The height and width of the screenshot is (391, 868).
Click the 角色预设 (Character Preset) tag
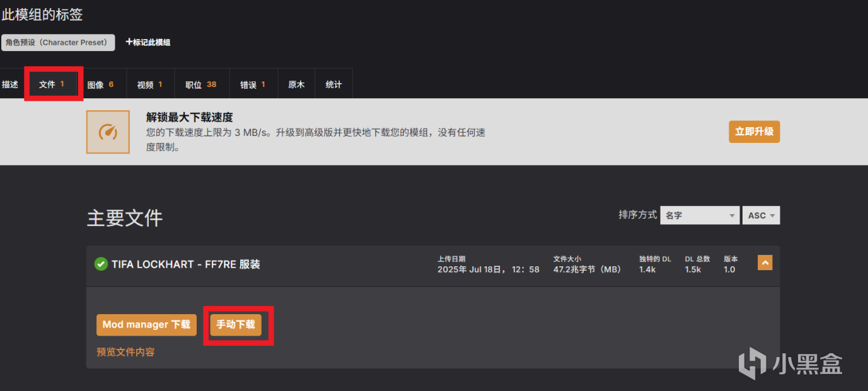click(x=58, y=42)
